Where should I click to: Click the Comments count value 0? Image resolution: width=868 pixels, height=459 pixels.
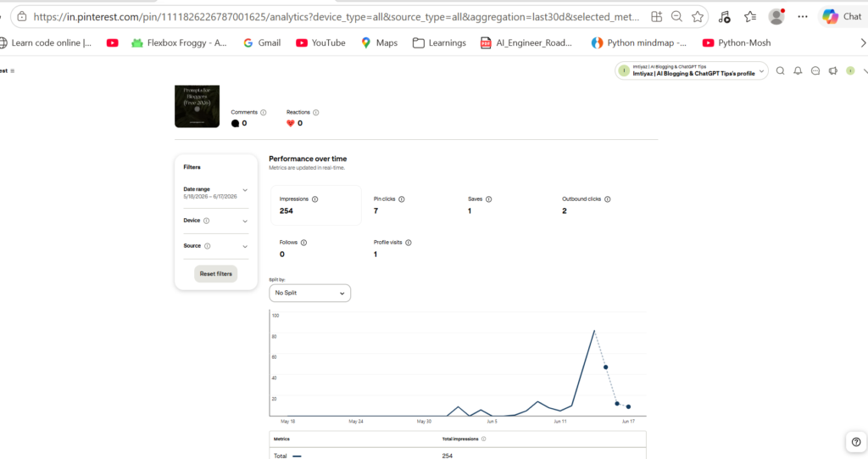coord(244,123)
